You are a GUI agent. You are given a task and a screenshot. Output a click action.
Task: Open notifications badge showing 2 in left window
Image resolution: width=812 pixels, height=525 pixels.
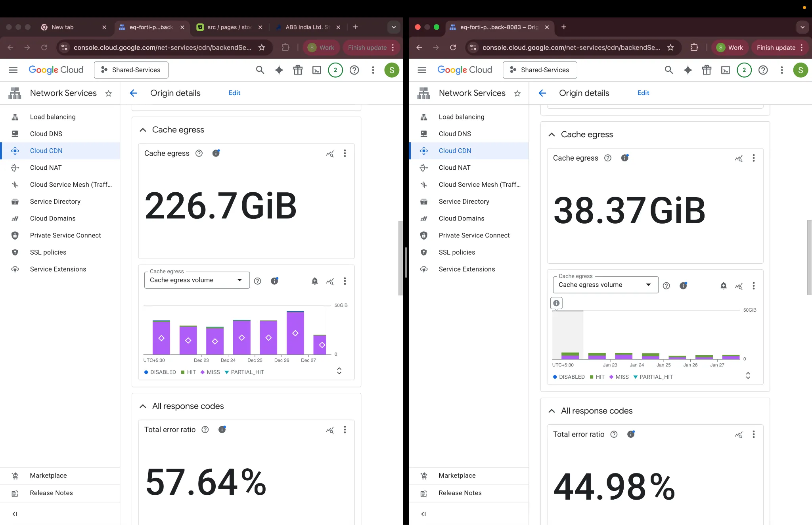coord(335,70)
